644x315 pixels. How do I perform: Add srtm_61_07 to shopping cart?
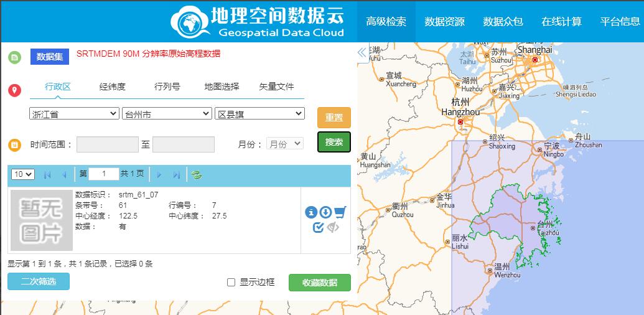(340, 213)
